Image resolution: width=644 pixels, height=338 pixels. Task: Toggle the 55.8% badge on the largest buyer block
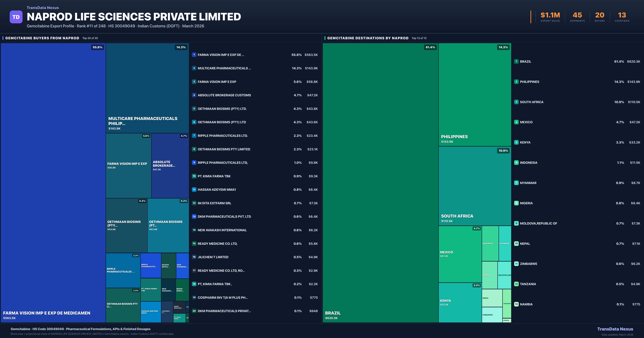[98, 47]
